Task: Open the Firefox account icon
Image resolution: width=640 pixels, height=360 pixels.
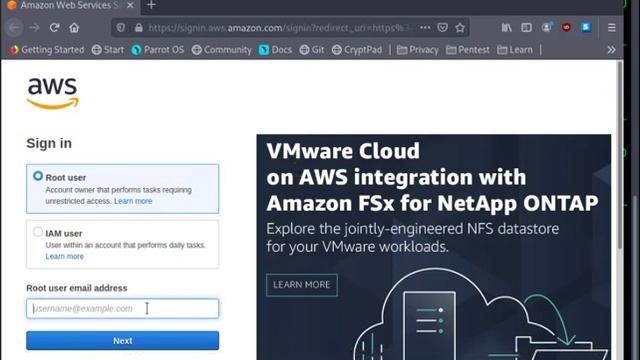Action: 547,27
